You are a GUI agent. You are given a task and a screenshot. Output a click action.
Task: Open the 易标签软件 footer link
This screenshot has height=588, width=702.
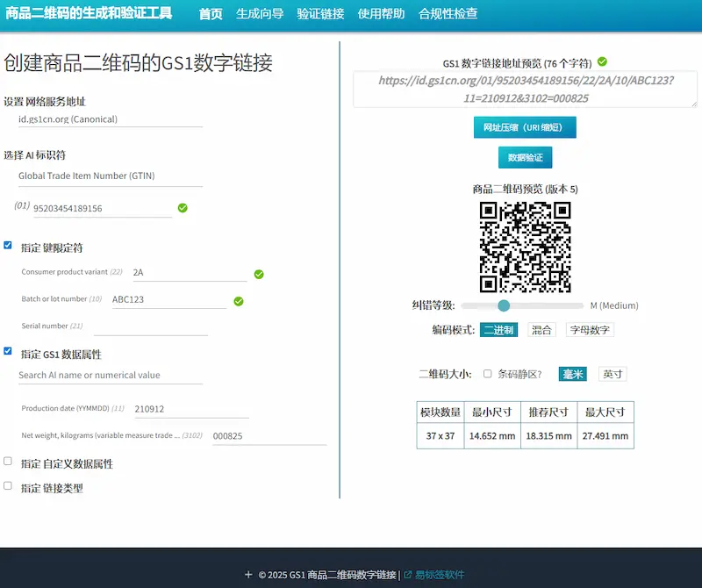coord(440,575)
